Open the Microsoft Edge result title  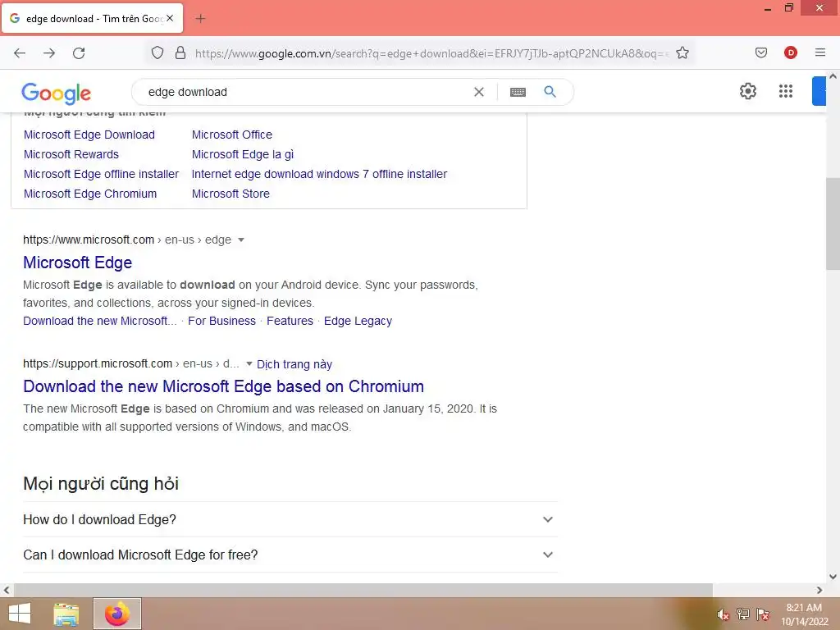77,262
